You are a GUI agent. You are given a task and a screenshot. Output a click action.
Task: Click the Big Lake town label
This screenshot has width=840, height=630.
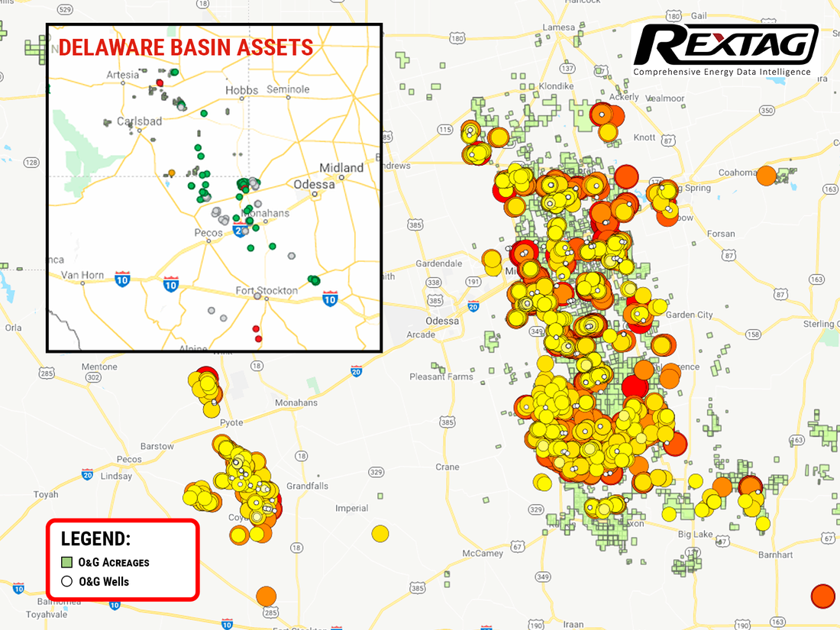695,534
